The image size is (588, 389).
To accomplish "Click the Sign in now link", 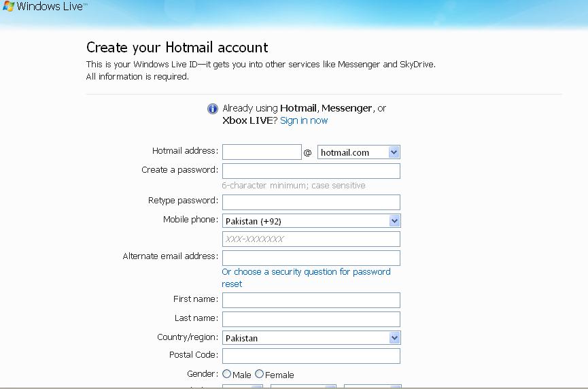I will click(304, 120).
